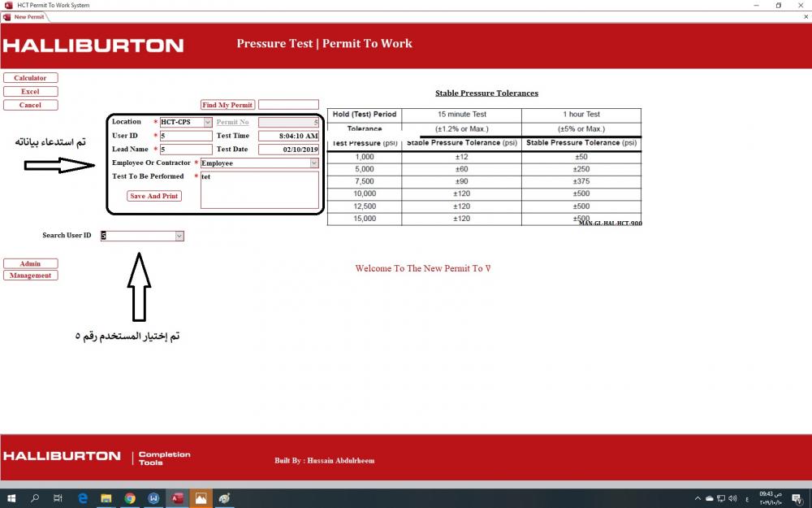Open the paint palette app on the taskbar
This screenshot has width=812, height=508.
click(224, 498)
